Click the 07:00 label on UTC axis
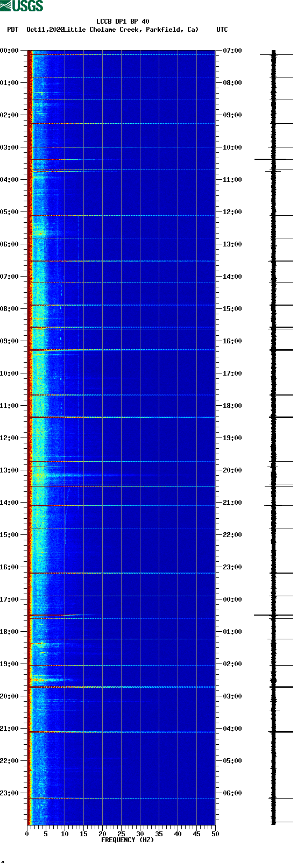 pos(232,51)
